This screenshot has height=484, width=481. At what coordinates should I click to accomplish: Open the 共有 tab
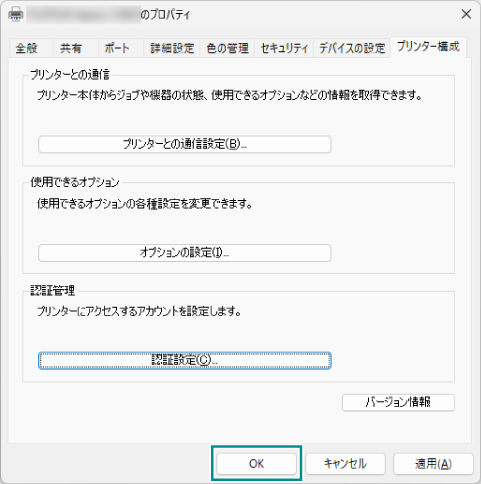(71, 48)
